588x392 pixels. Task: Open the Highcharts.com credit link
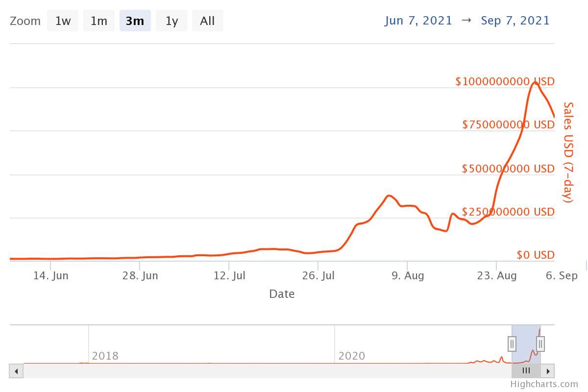point(544,384)
